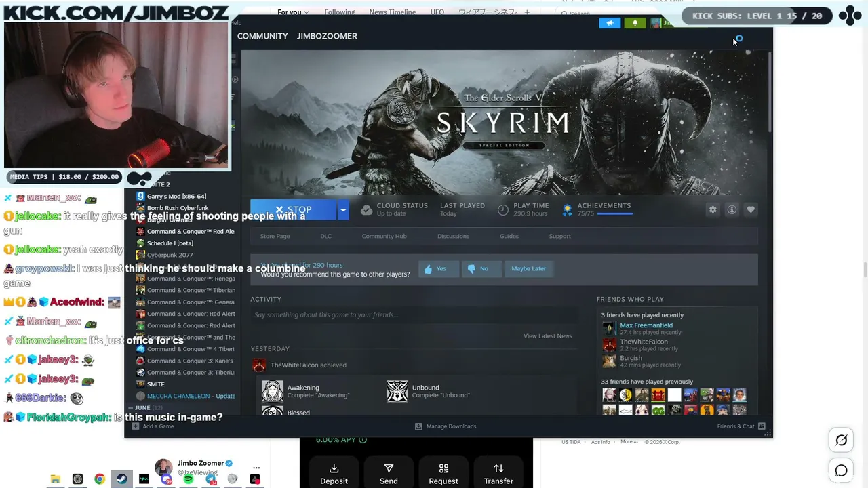Select Cyberpunk 2077 in library
The height and width of the screenshot is (488, 868).
pyautogui.click(x=170, y=255)
